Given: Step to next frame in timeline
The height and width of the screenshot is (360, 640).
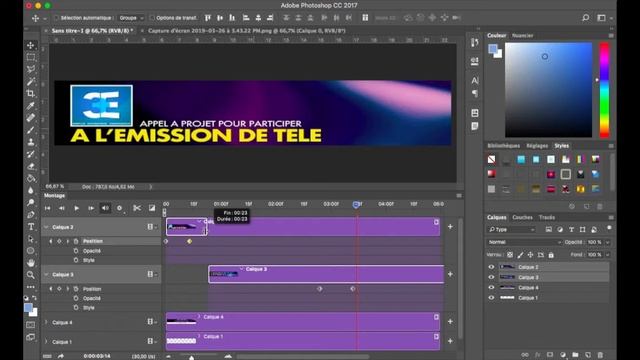Looking at the screenshot, I should 91,208.
